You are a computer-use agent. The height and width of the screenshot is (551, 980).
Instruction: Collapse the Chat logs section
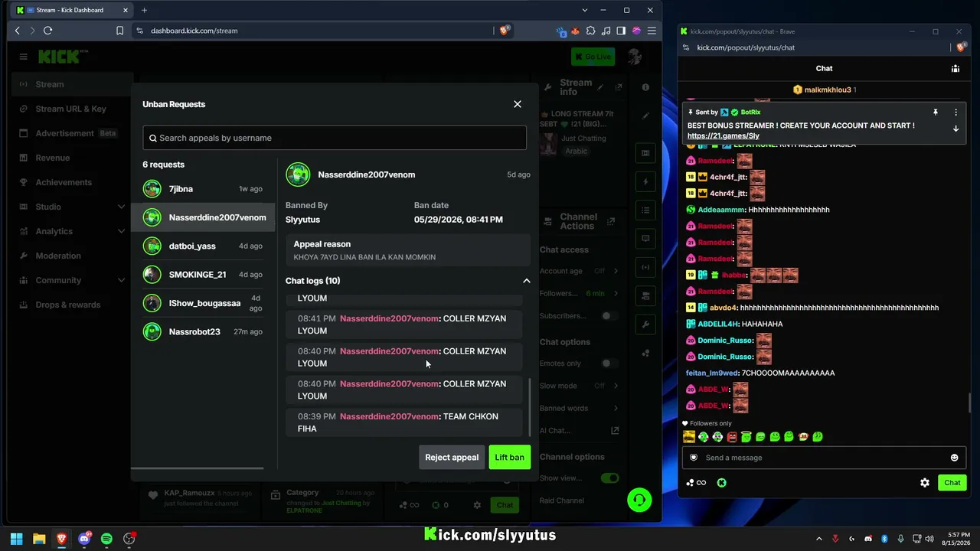tap(526, 281)
